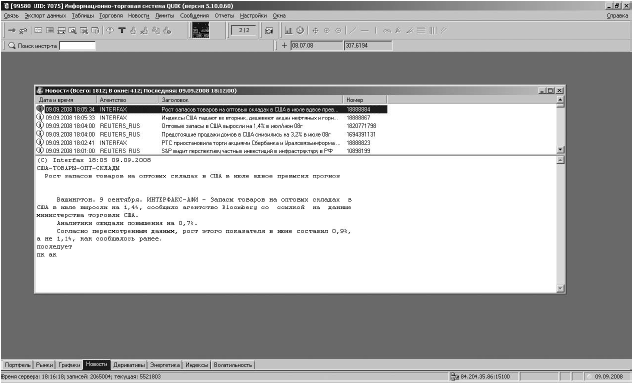632x384 pixels.
Task: Click the article text pane scrollbar down arrow
Action: tap(560, 289)
